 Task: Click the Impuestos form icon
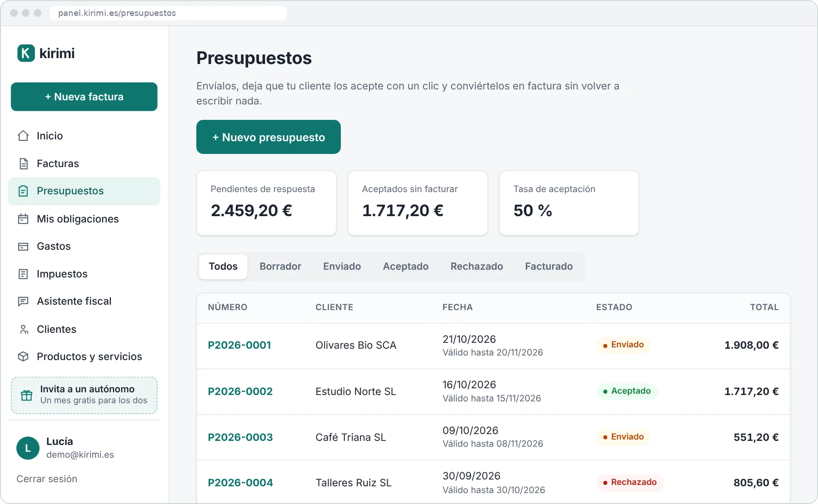[23, 274]
